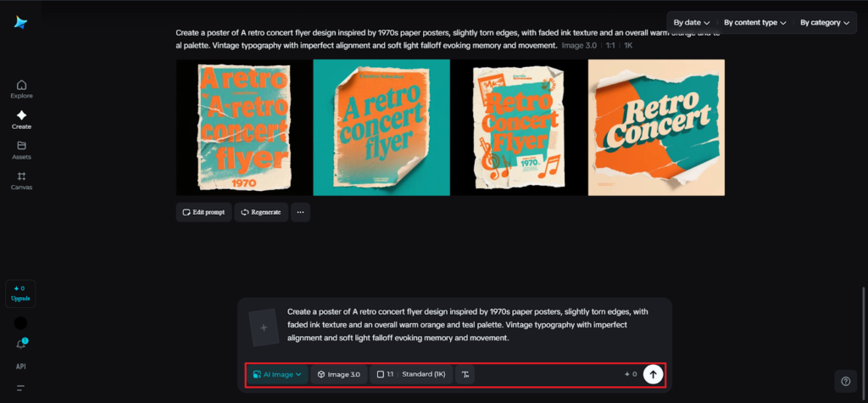Open the text style tool in the prompt bar
This screenshot has width=868, height=403.
(x=465, y=374)
